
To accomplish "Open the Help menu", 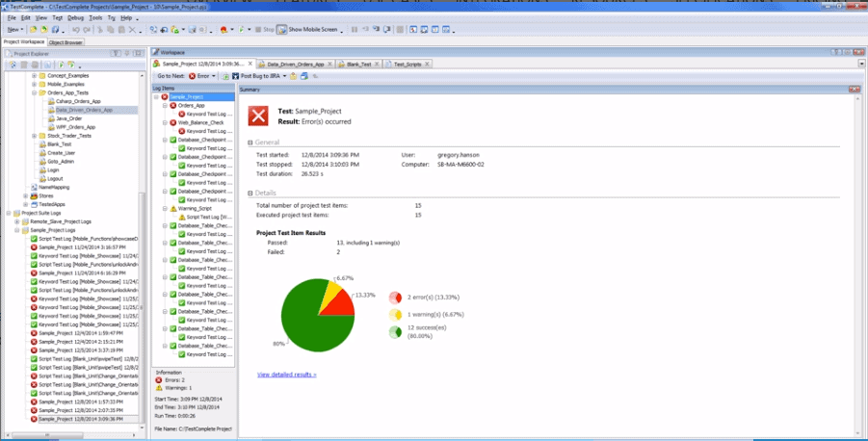I will 126,17.
